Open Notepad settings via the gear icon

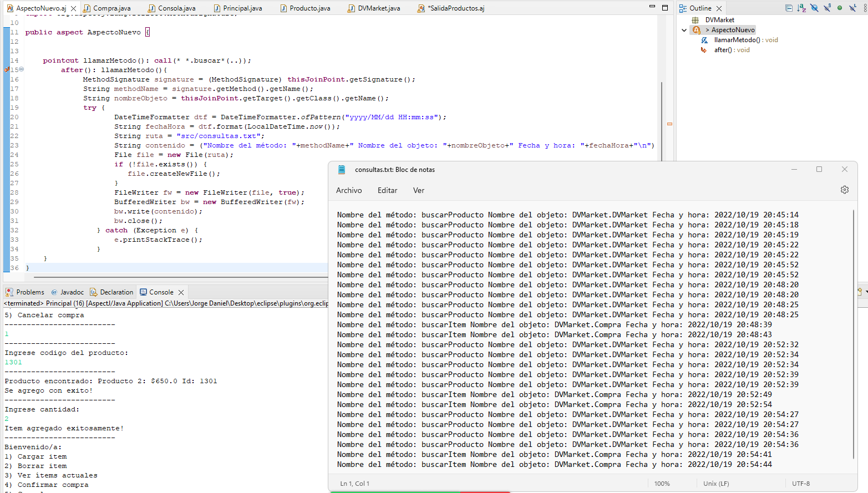tap(844, 190)
